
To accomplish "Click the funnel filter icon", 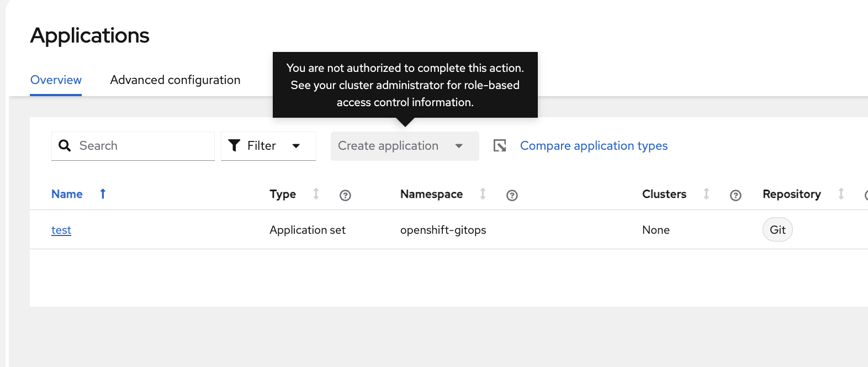I will click(x=234, y=146).
